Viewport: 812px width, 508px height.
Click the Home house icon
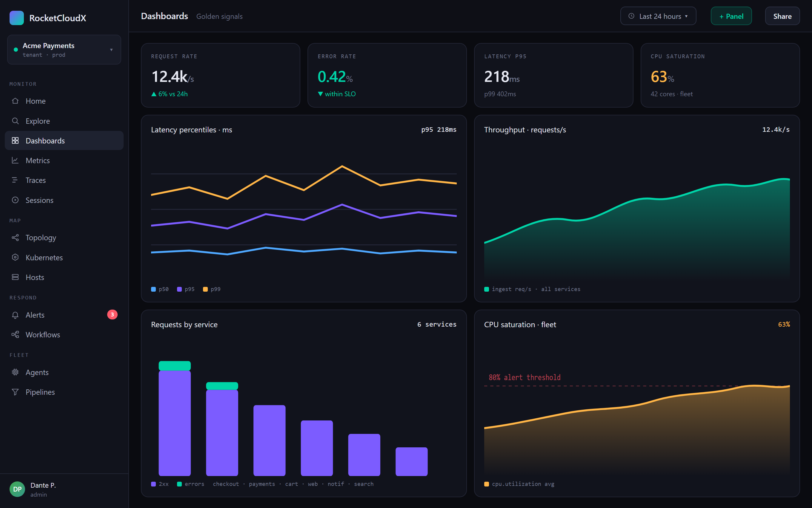click(x=15, y=101)
